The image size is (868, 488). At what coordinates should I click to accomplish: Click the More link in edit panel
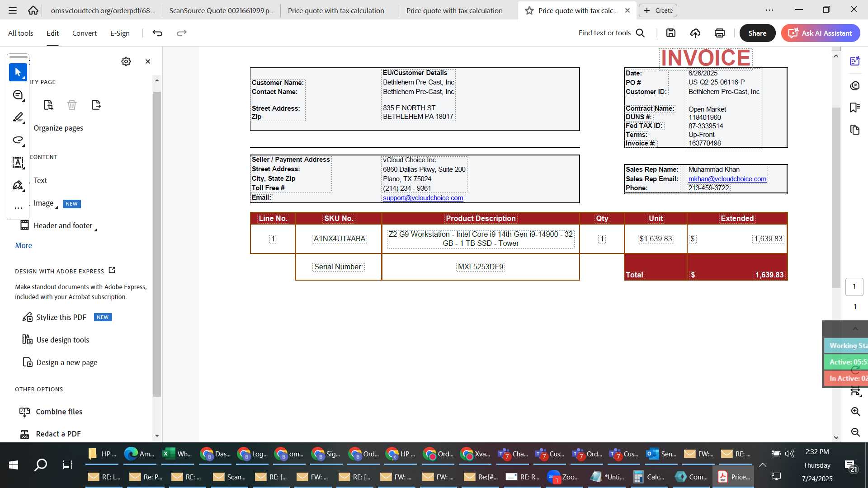[x=24, y=245]
